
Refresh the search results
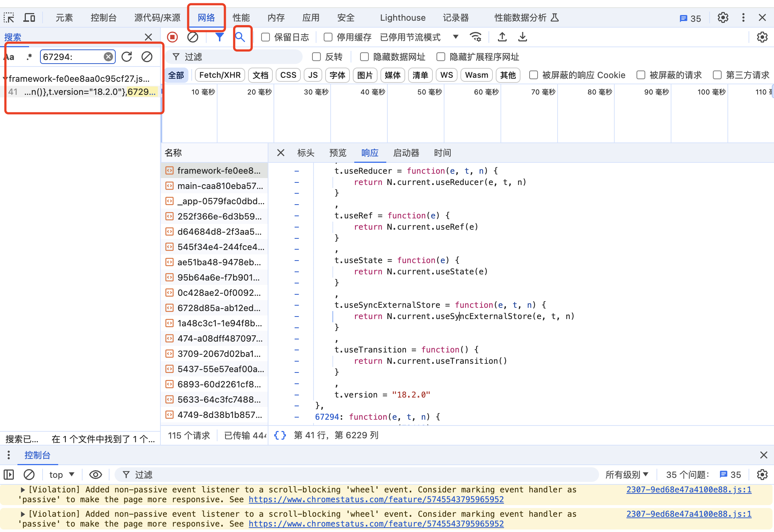127,57
